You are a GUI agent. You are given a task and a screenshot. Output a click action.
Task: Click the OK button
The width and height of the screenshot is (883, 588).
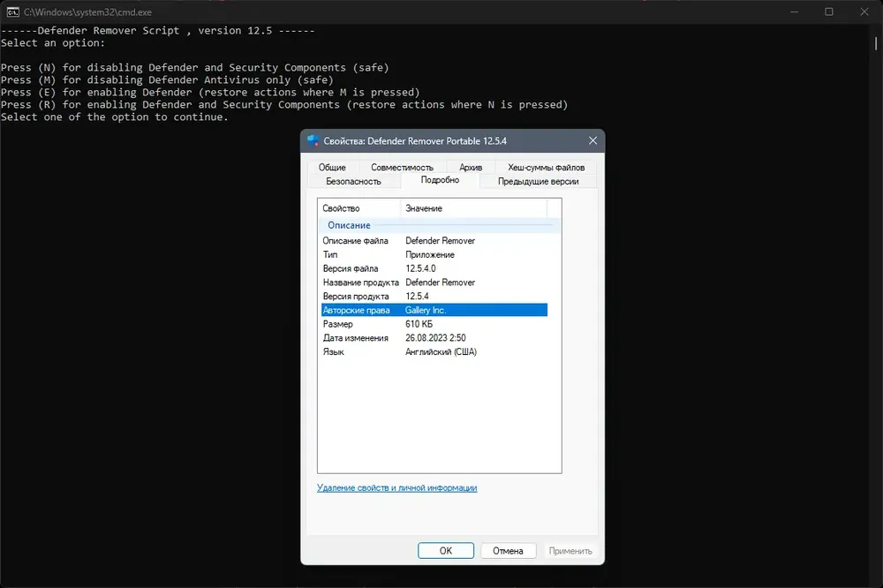[446, 551]
